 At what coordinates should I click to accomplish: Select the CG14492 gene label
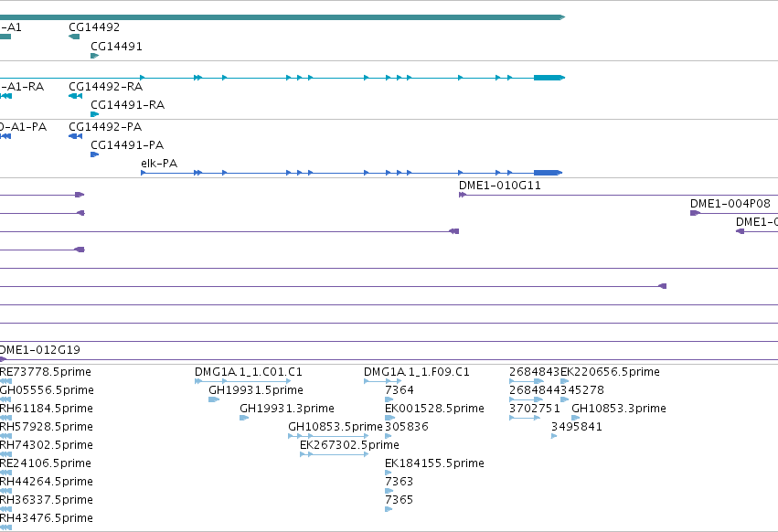pos(94,27)
